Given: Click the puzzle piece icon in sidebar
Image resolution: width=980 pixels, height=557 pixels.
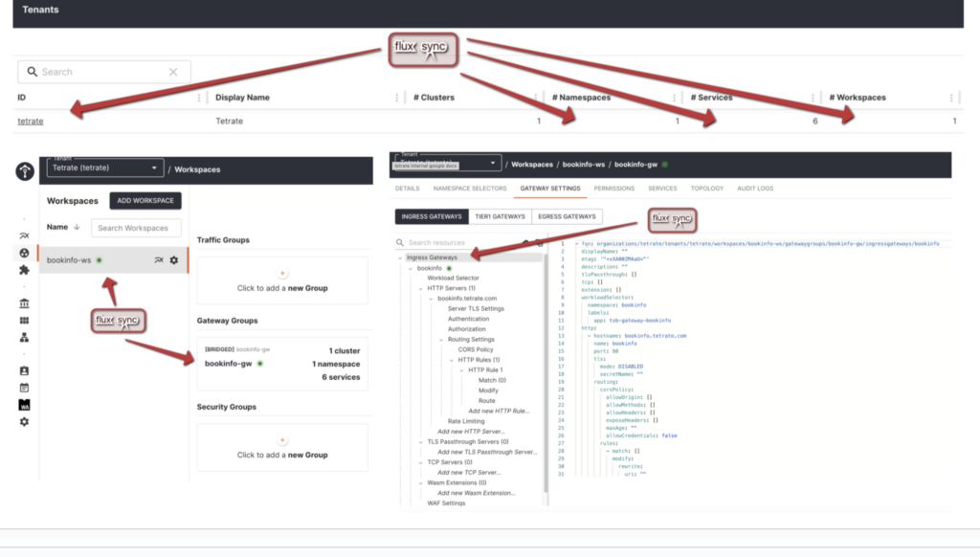Looking at the screenshot, I should [25, 271].
